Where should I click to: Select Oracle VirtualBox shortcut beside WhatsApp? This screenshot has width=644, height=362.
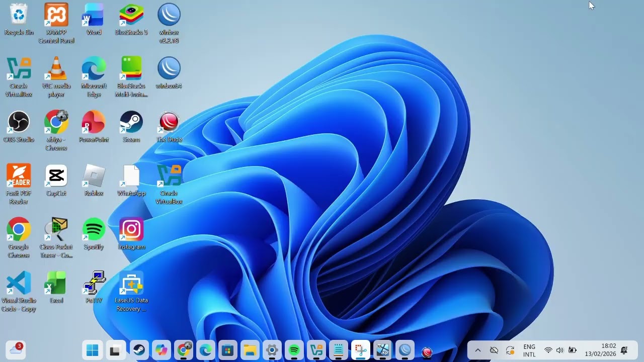pos(169,184)
